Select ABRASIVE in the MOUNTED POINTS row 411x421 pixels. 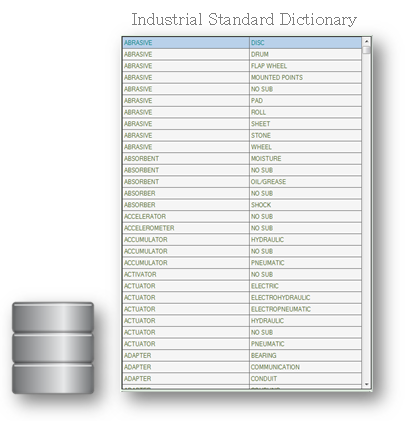point(186,77)
